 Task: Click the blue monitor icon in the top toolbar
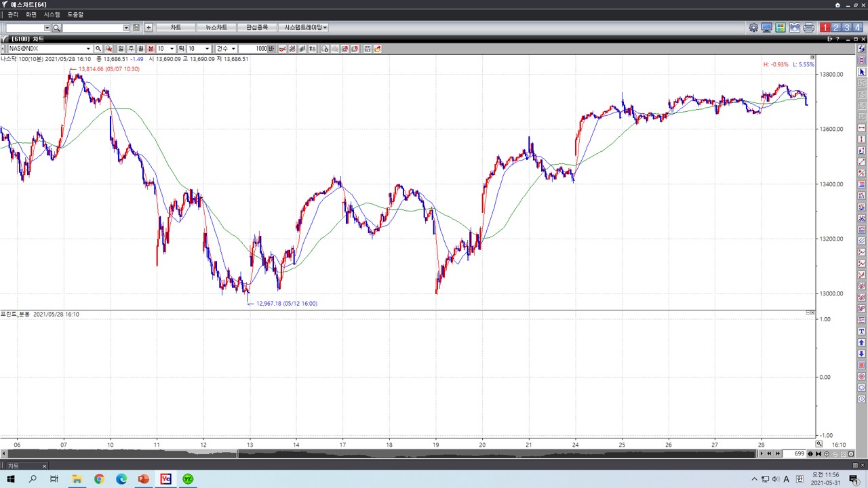click(767, 28)
